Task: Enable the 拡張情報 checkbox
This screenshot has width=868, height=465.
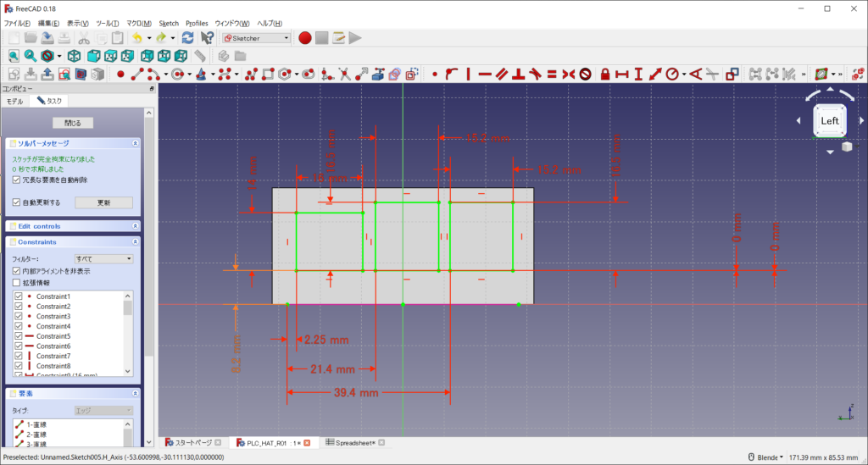Action: coord(17,282)
